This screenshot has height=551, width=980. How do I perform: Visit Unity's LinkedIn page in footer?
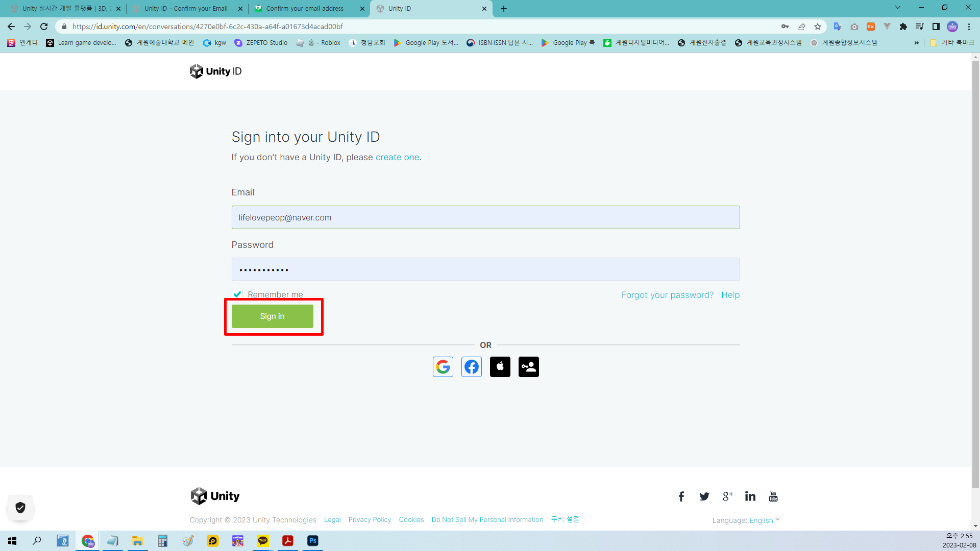pos(750,496)
